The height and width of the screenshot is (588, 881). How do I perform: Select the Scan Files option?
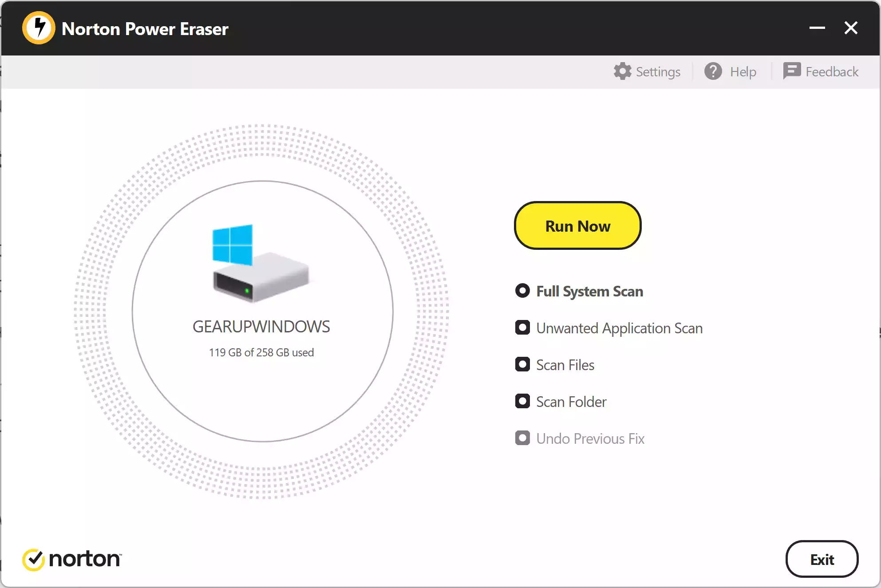pyautogui.click(x=523, y=364)
